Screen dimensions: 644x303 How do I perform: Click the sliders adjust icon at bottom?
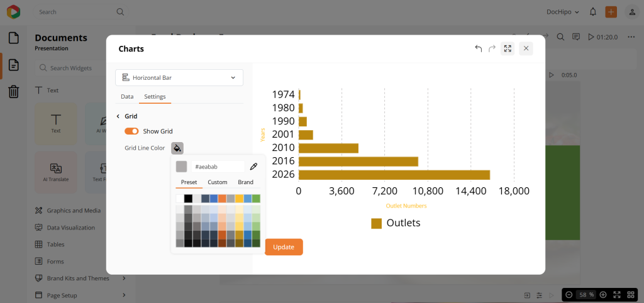(x=539, y=295)
